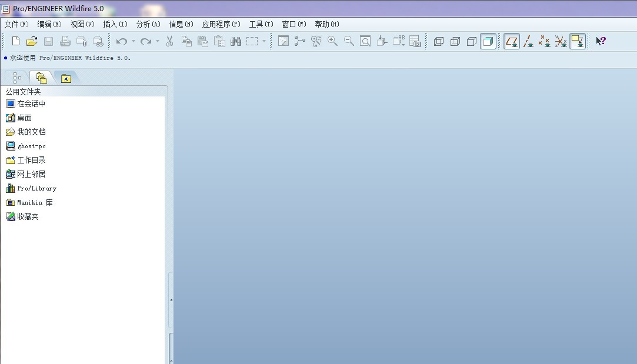Open the 工作目录 working directory
Screen dimensions: 637x364
(26, 160)
